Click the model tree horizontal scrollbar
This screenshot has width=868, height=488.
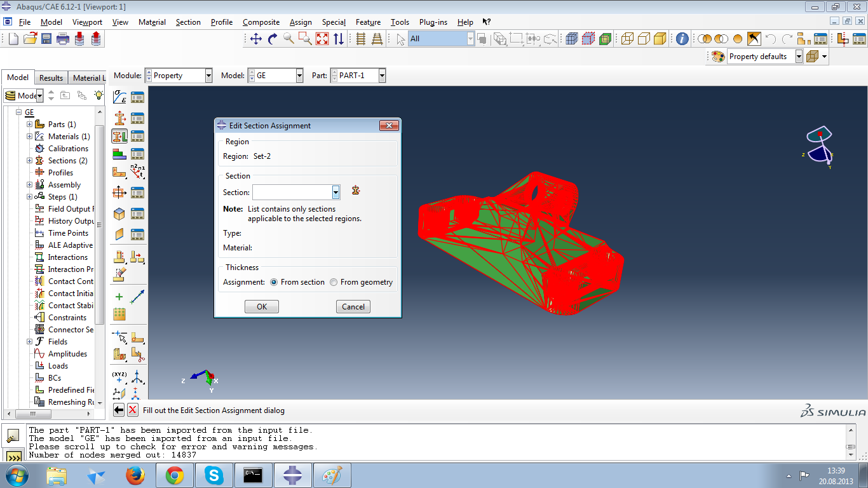pyautogui.click(x=32, y=414)
